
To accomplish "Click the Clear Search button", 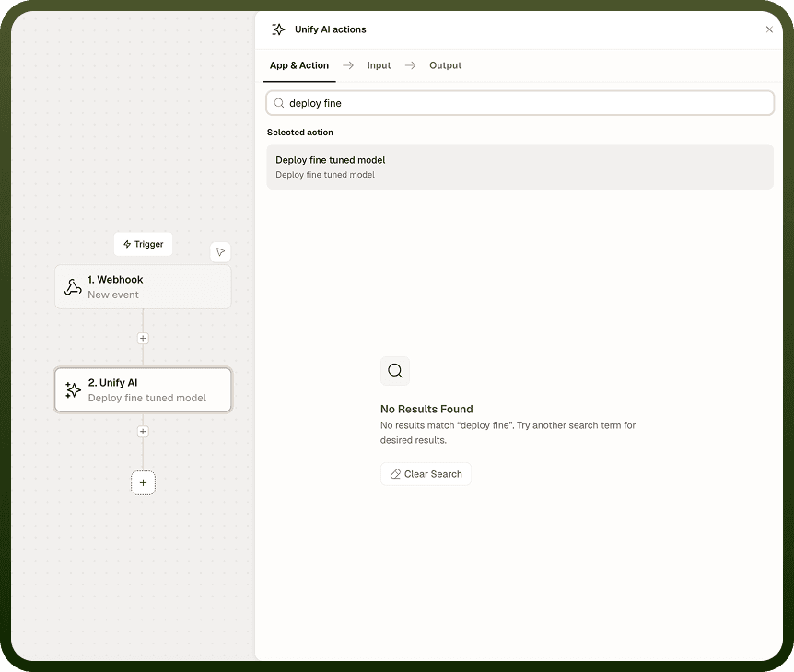I will point(426,474).
